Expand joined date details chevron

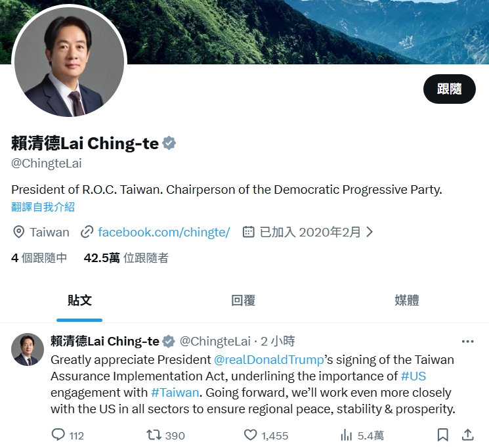coord(370,232)
